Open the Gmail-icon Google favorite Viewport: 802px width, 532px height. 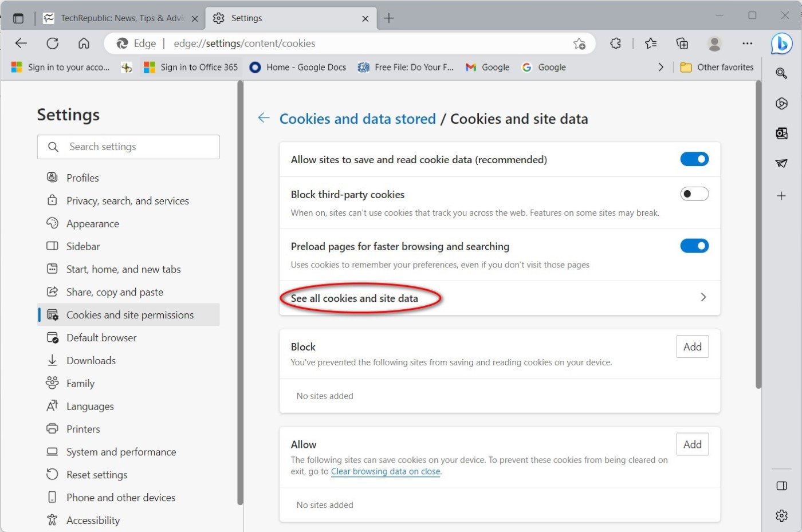point(488,68)
